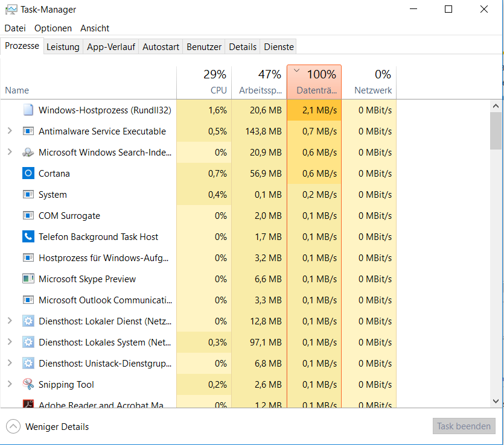Click the 12,8 MB memory value

coord(266,321)
